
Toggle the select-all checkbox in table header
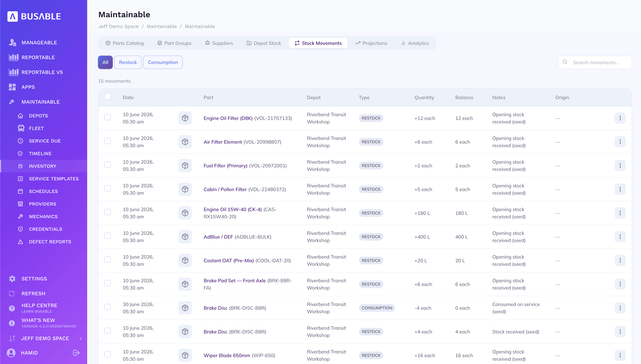tap(108, 97)
